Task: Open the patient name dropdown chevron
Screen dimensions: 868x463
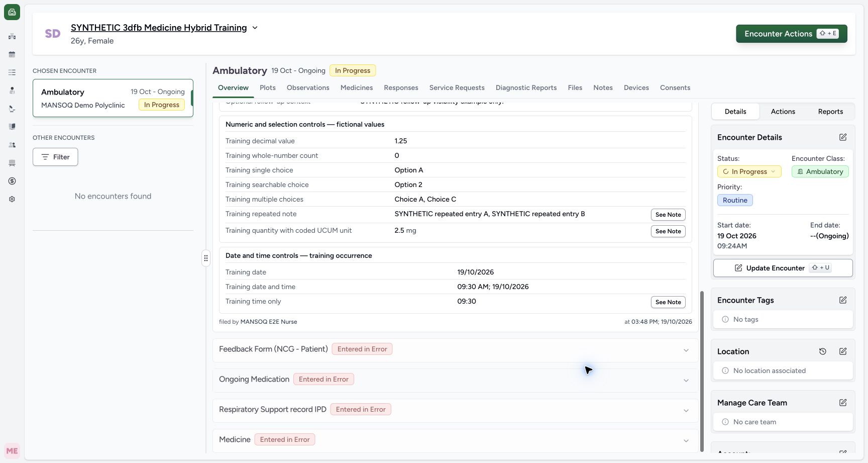Action: 255,28
